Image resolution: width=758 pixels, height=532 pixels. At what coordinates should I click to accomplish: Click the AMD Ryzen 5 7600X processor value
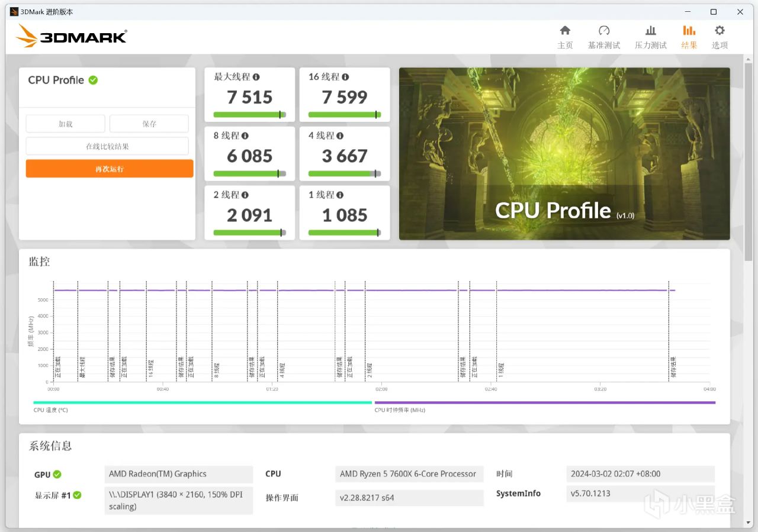pos(409,474)
